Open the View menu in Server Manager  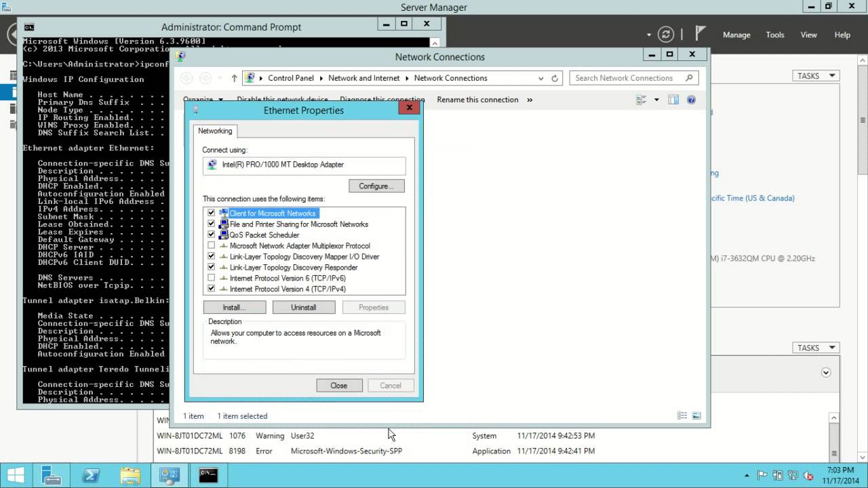point(809,35)
